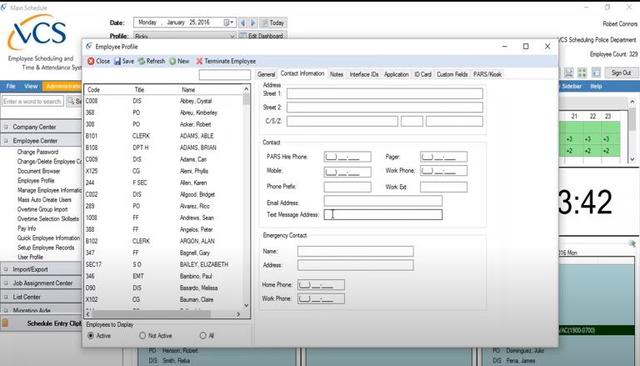The height and width of the screenshot is (366, 640).
Task: Select the All employees radio button
Action: coord(203,335)
